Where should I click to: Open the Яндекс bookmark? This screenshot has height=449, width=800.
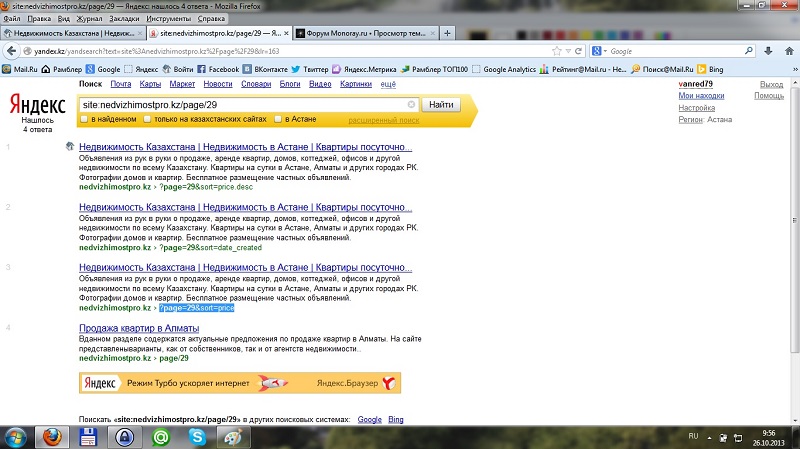click(141, 69)
